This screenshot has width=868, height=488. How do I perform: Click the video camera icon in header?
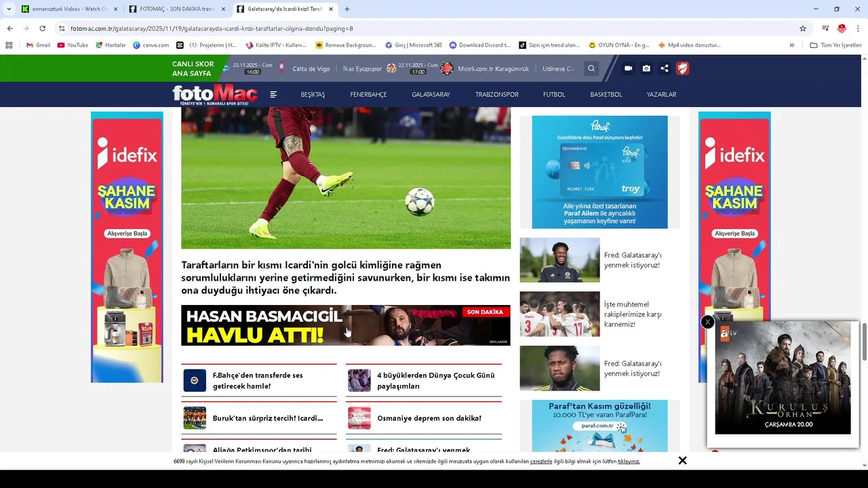pos(628,68)
